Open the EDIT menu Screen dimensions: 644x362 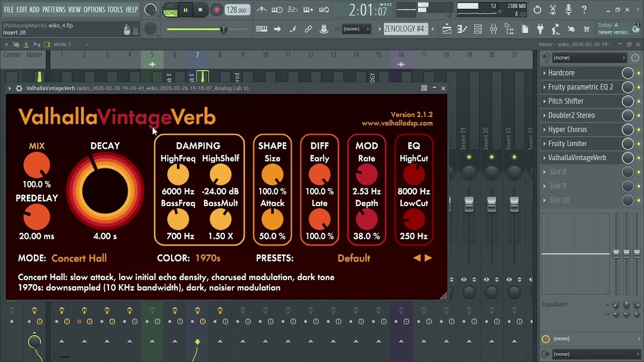coord(22,10)
